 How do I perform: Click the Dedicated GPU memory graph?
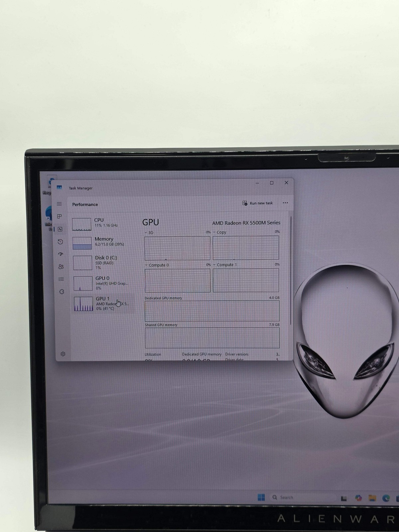click(212, 311)
